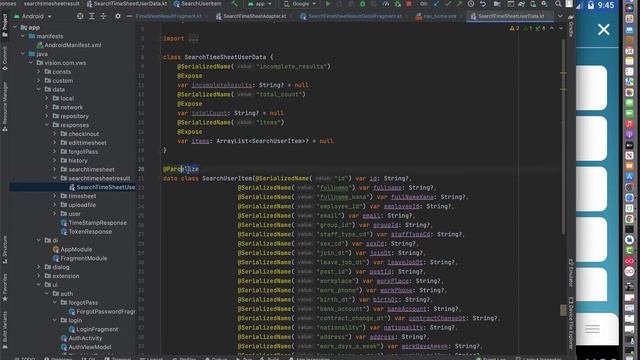Viewport: 640px width, 360px height.
Task: Open the profiler gauge icon in toolbar
Action: point(386,4)
